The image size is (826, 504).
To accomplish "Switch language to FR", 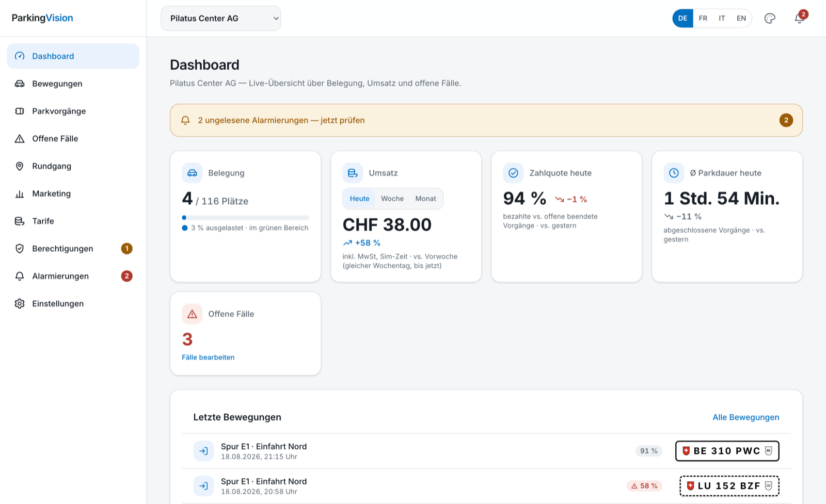I will coord(703,19).
